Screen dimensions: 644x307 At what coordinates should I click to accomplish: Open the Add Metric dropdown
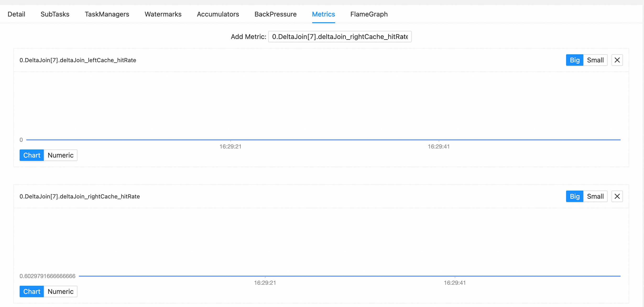pos(339,37)
